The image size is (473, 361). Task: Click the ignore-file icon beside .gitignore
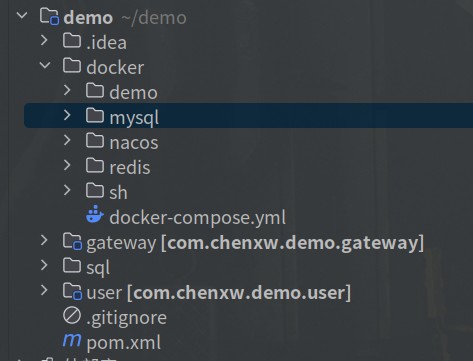pos(72,315)
